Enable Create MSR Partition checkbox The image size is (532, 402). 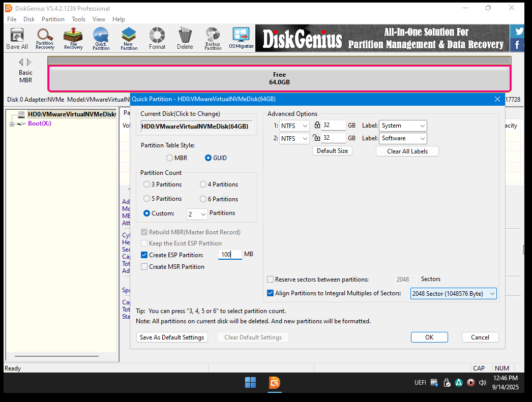coord(144,267)
